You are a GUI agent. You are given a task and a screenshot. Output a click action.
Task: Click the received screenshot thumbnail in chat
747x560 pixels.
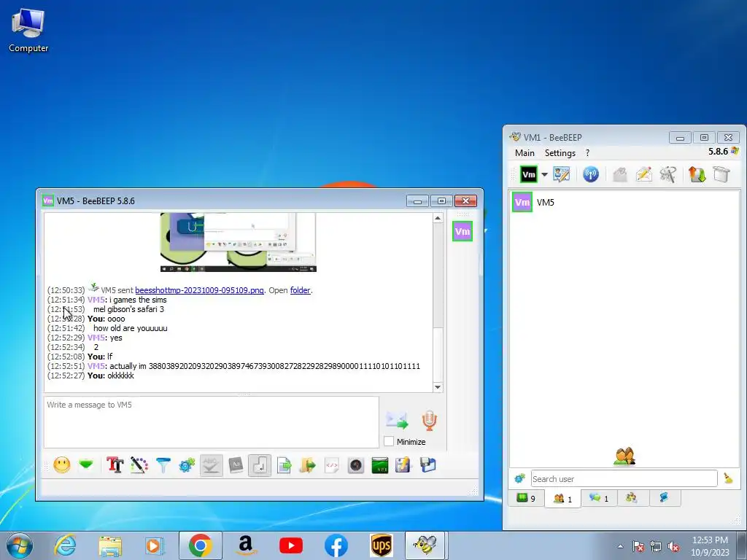pos(239,242)
